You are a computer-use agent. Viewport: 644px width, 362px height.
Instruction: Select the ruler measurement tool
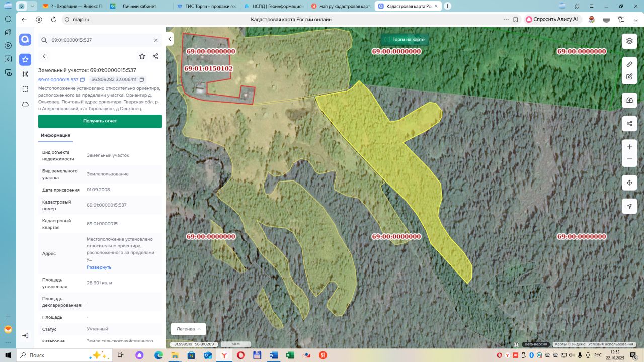pyautogui.click(x=629, y=64)
